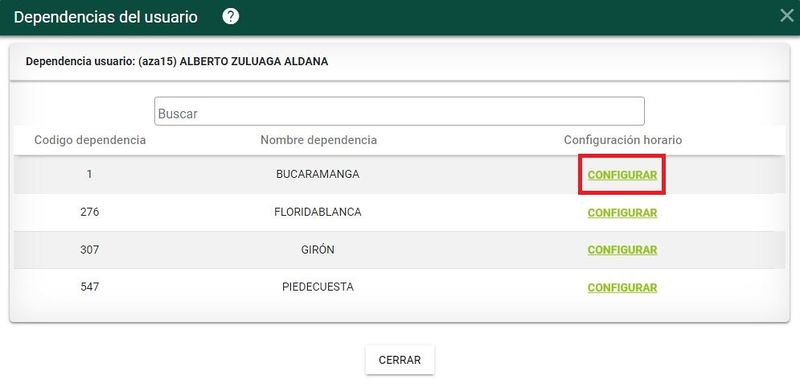This screenshot has height=388, width=800.
Task: Click dependency code 1
Action: [90, 174]
